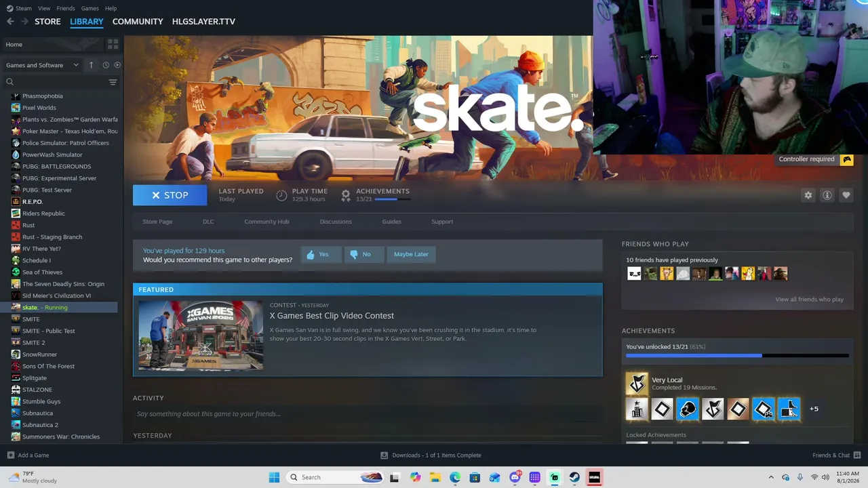
Task: Show game info icon
Action: [827, 195]
